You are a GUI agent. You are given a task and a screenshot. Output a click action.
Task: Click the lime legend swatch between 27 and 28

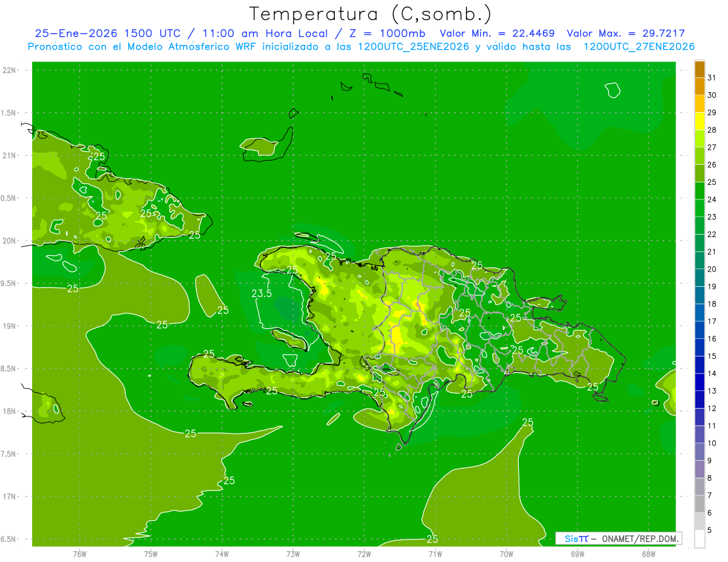pos(699,138)
